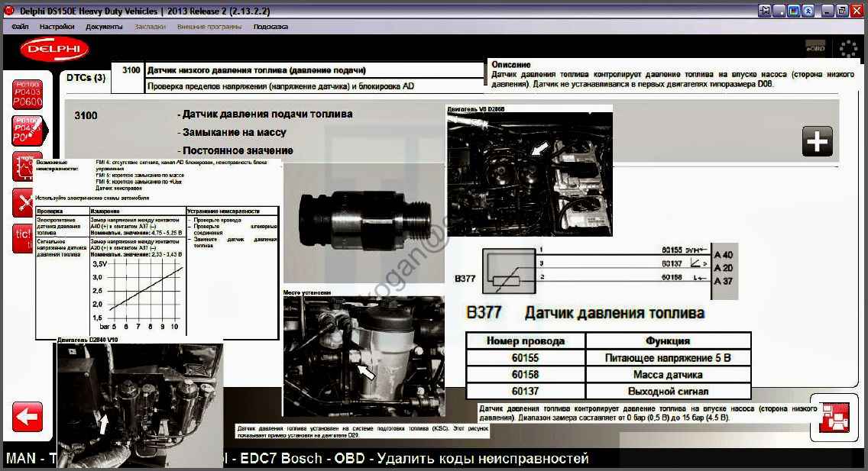Viewport: 868px width, 471px height.
Task: Click the read fault codes P0600 icon
Action: point(28,92)
